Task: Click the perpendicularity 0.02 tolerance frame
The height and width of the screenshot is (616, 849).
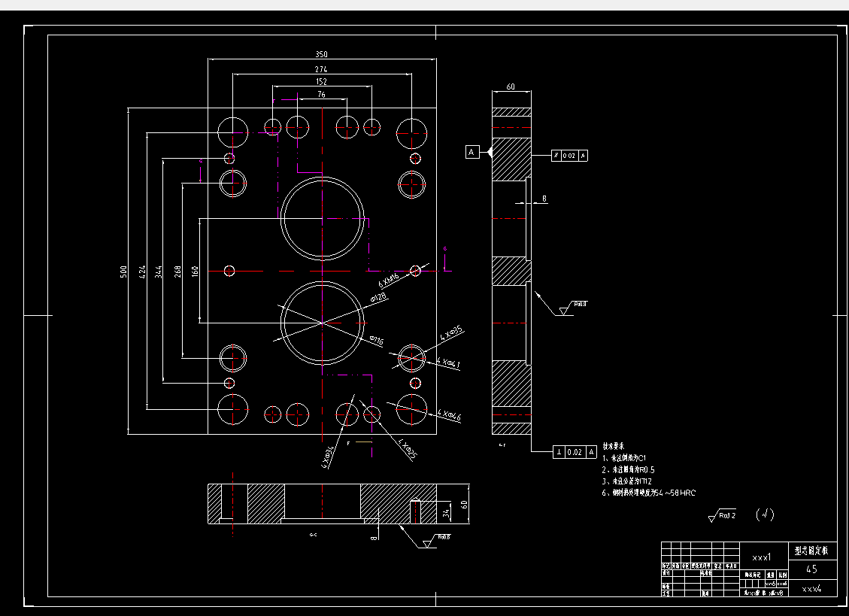Action: pos(575,452)
